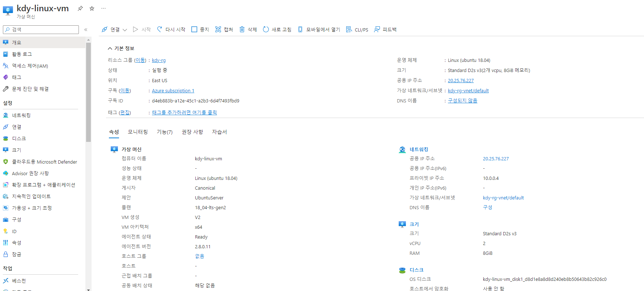Click the 시작 start button
This screenshot has width=644, height=291.
[x=142, y=30]
